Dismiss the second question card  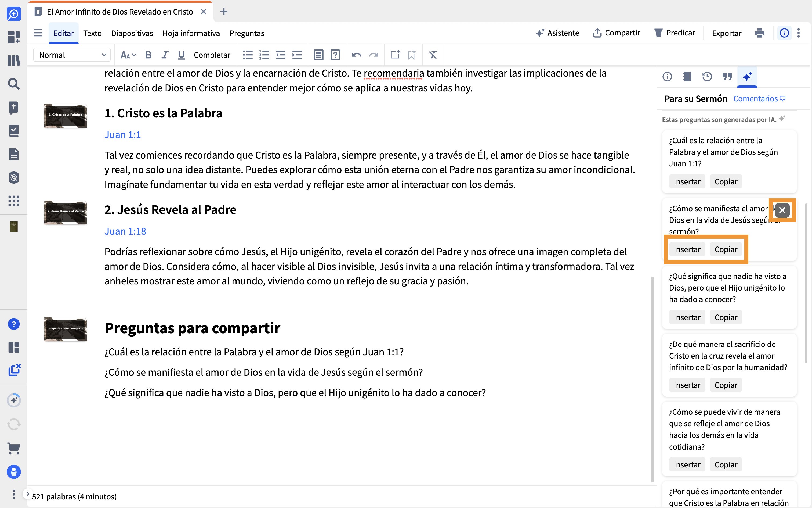(782, 210)
